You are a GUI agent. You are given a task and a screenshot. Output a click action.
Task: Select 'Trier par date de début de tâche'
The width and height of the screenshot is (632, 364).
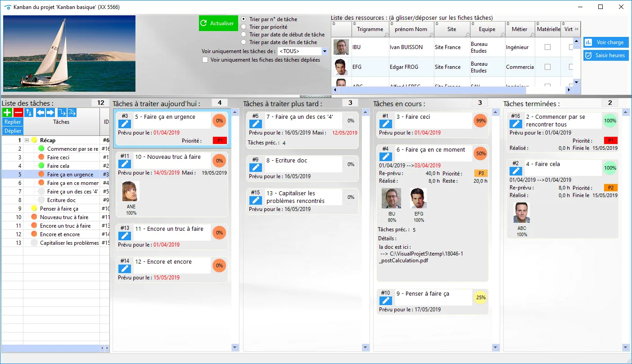[x=244, y=34]
